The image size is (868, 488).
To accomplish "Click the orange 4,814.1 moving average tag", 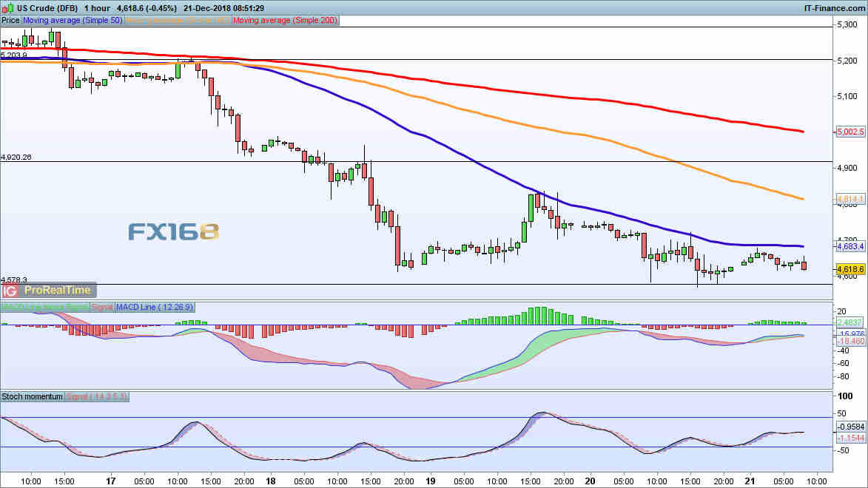I will (850, 199).
